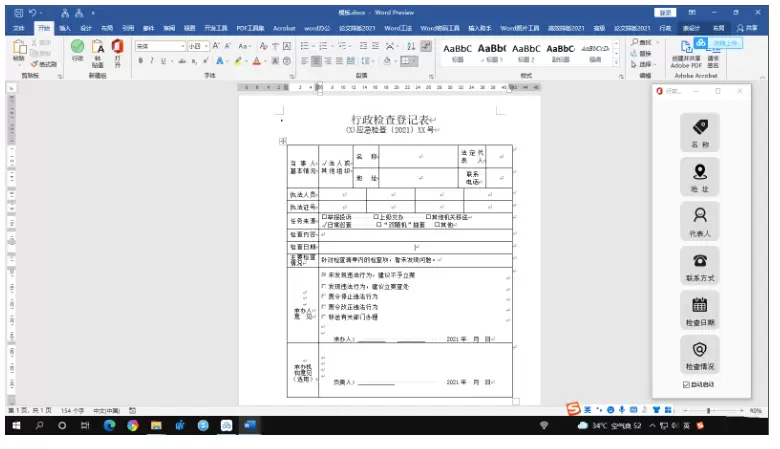780x449 pixels.
Task: Collapse the ribbon with the chevron
Action: click(762, 78)
